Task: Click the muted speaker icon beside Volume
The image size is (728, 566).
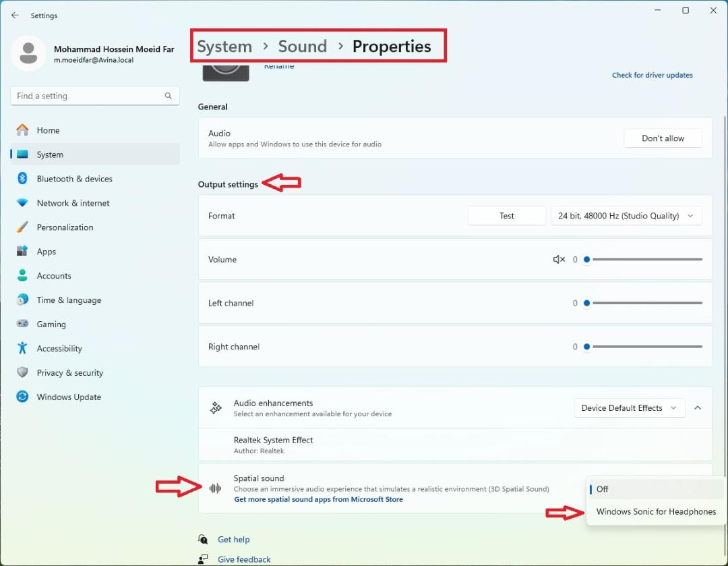Action: 559,259
